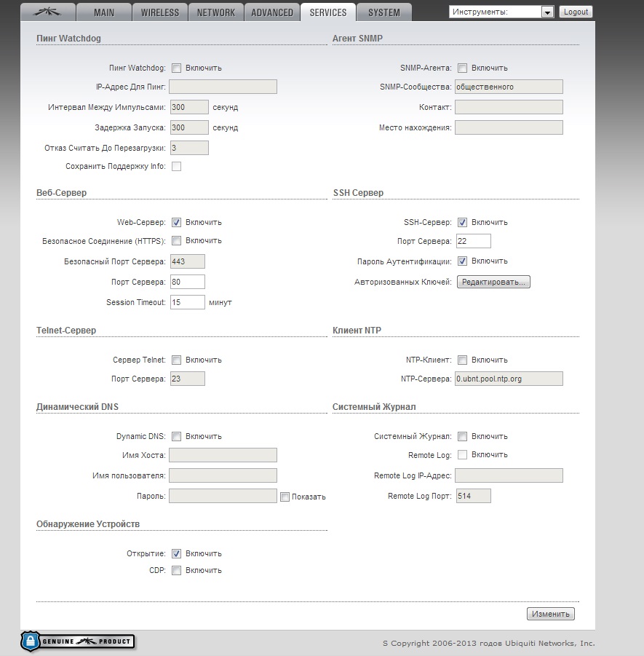Select the SERVICES tab

pyautogui.click(x=328, y=12)
